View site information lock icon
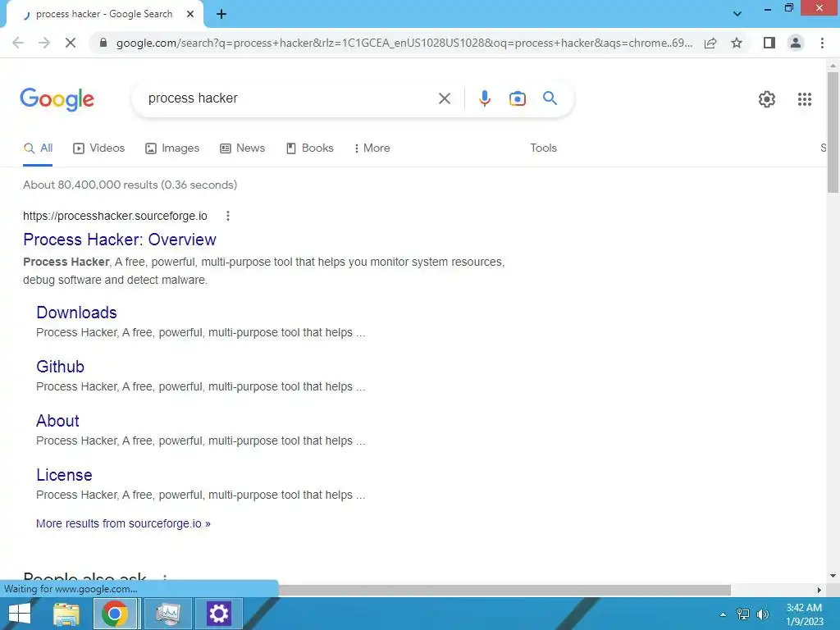840x630 pixels. 103,43
